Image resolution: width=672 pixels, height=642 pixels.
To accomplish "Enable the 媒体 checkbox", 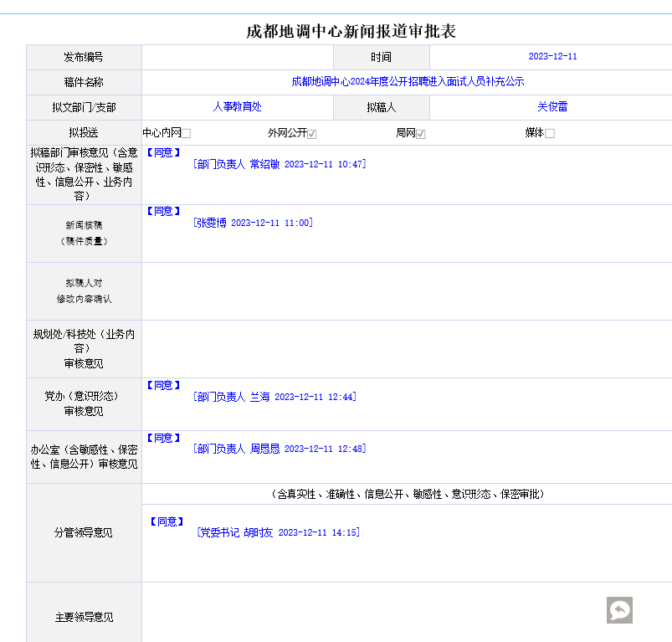I will [550, 134].
